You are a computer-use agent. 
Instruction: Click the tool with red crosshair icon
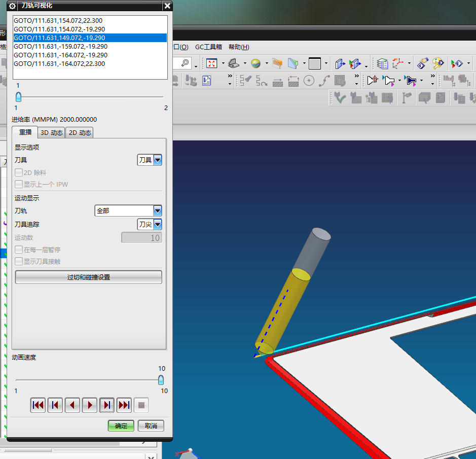tap(373, 81)
